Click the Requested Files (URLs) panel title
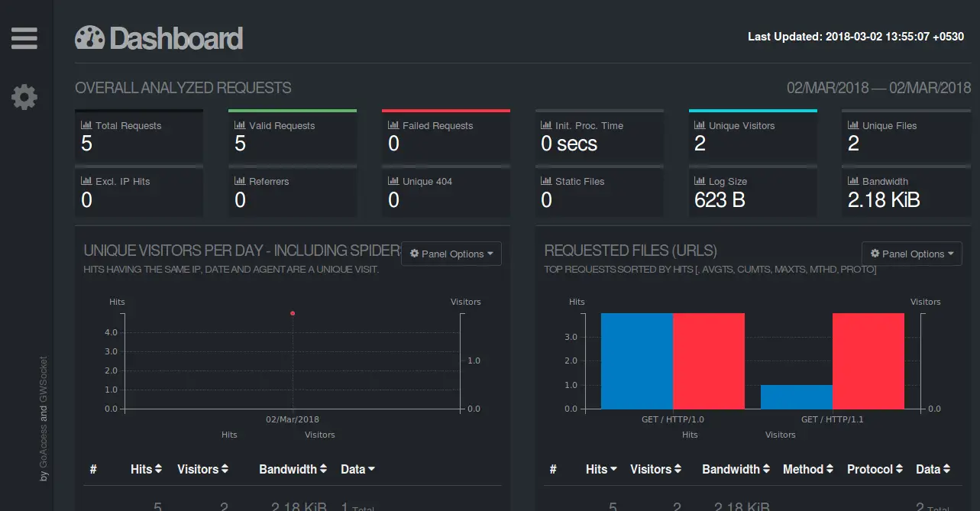Viewport: 980px width, 511px height. point(631,251)
